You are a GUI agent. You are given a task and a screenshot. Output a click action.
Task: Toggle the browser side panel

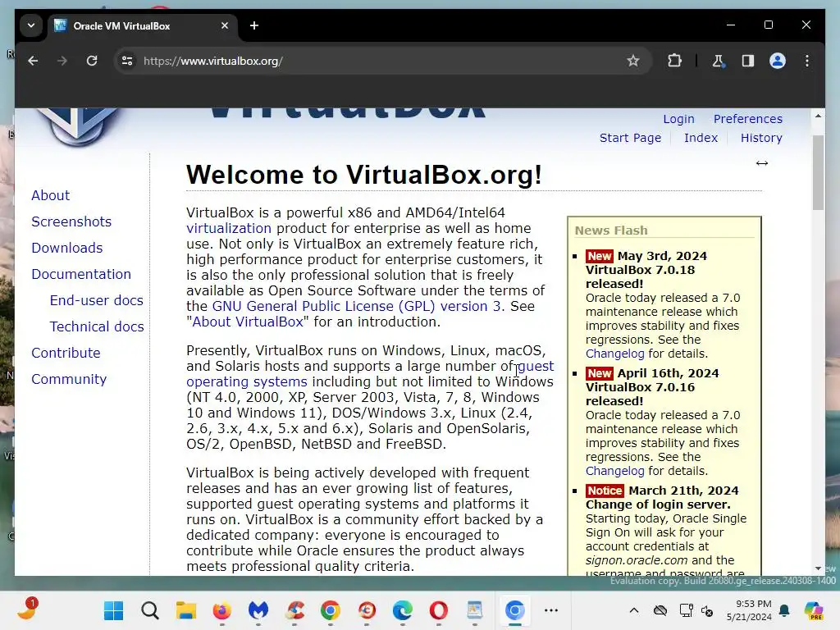(x=748, y=61)
